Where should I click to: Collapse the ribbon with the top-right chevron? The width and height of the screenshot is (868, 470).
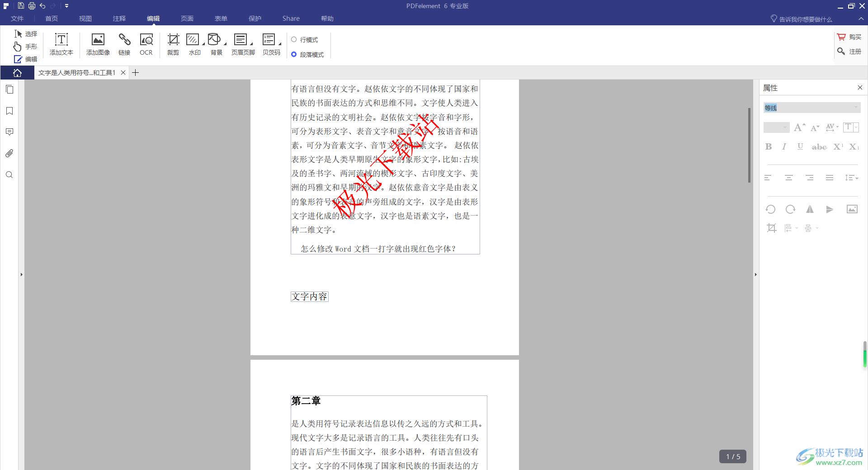(861, 19)
